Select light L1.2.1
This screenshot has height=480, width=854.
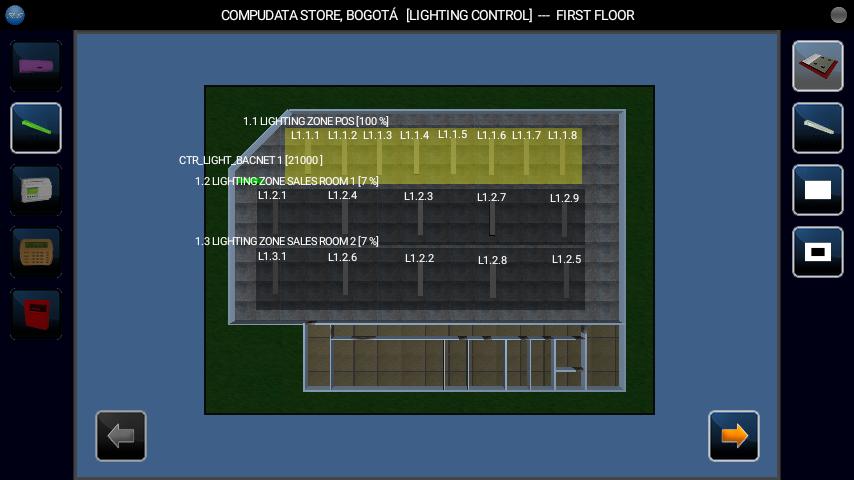[272, 195]
